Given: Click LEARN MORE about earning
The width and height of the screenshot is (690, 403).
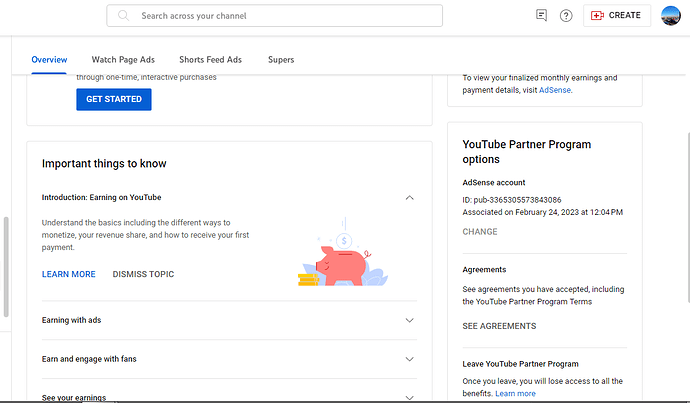Looking at the screenshot, I should click(69, 274).
